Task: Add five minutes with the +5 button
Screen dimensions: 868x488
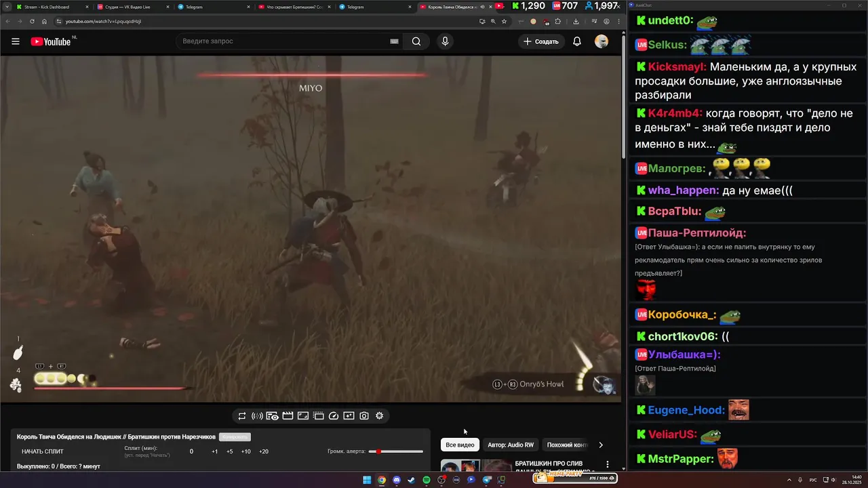Action: pyautogui.click(x=230, y=451)
